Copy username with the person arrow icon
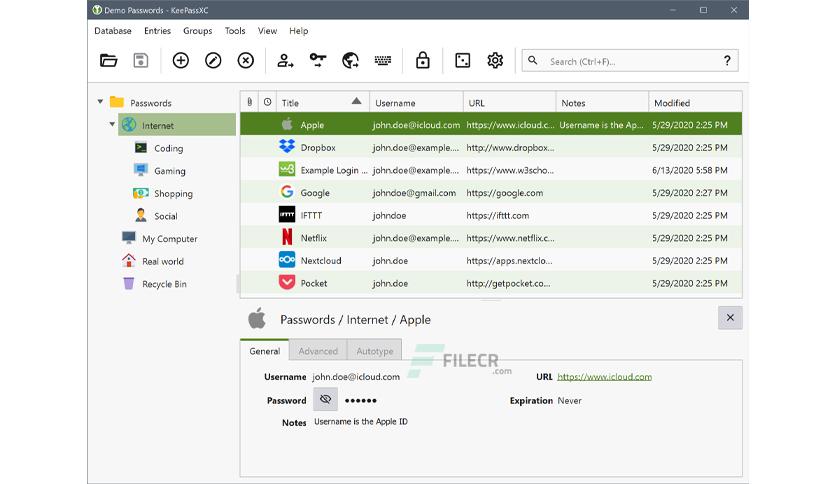This screenshot has width=836, height=484. 285,60
